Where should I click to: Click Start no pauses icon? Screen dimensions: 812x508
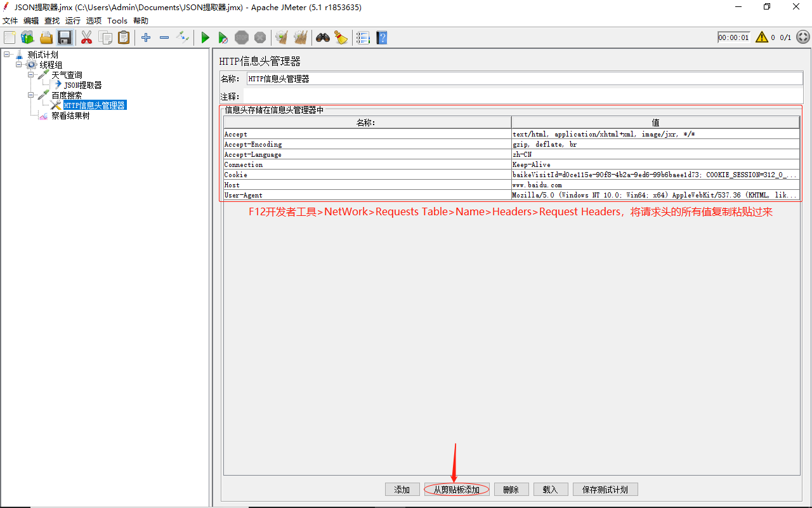pyautogui.click(x=223, y=37)
